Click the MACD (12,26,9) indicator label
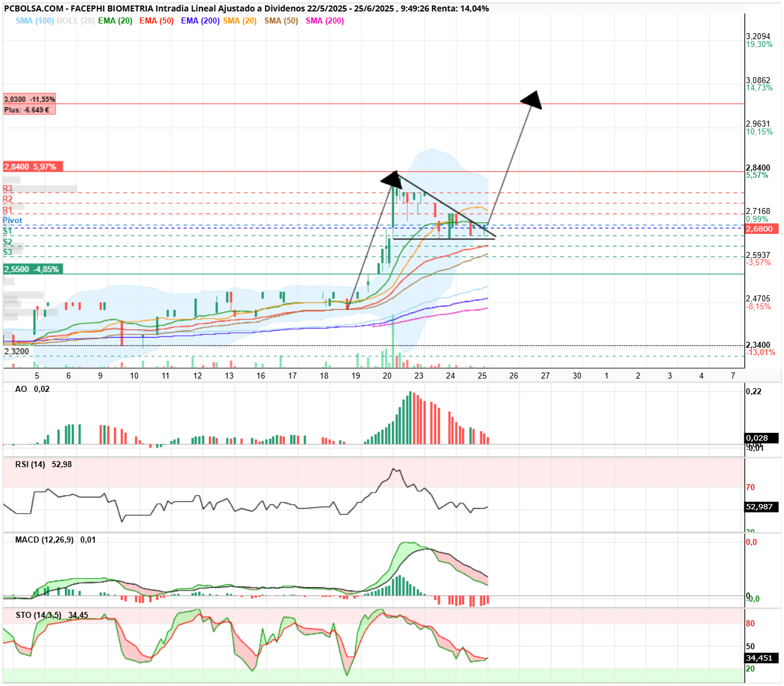The height and width of the screenshot is (686, 784). [55, 540]
